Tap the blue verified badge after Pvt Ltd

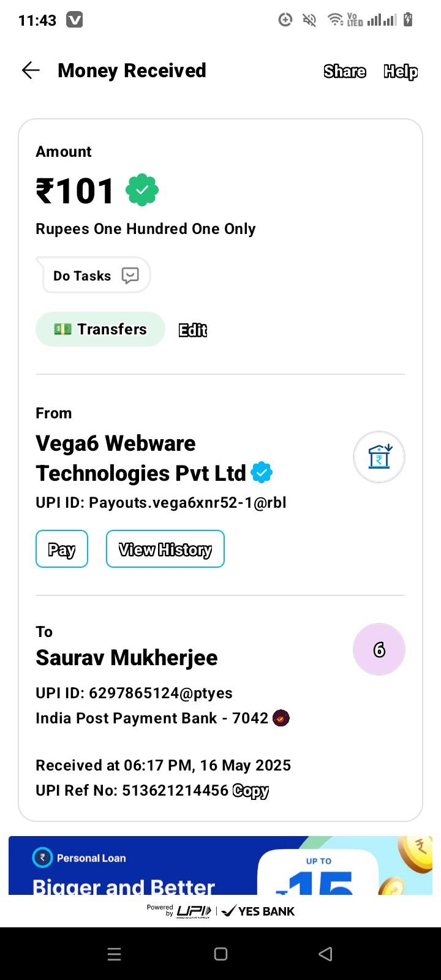pyautogui.click(x=262, y=473)
